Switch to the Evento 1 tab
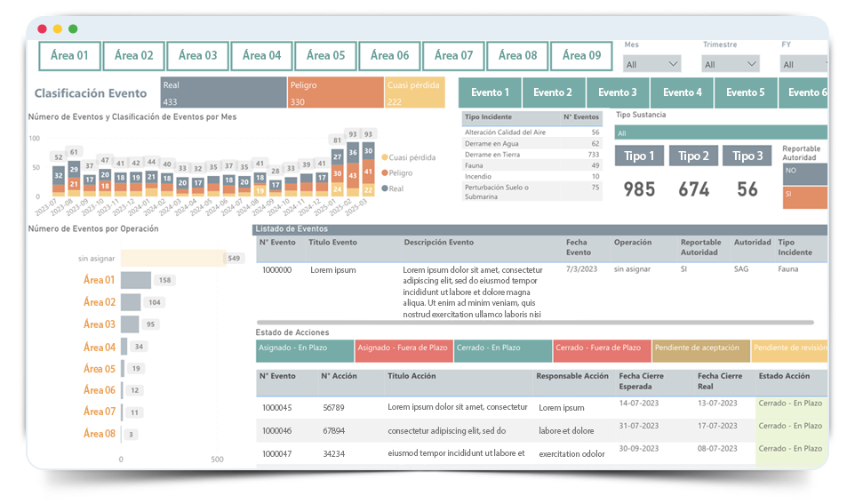Screen dimensions: 855x504 [x=490, y=92]
